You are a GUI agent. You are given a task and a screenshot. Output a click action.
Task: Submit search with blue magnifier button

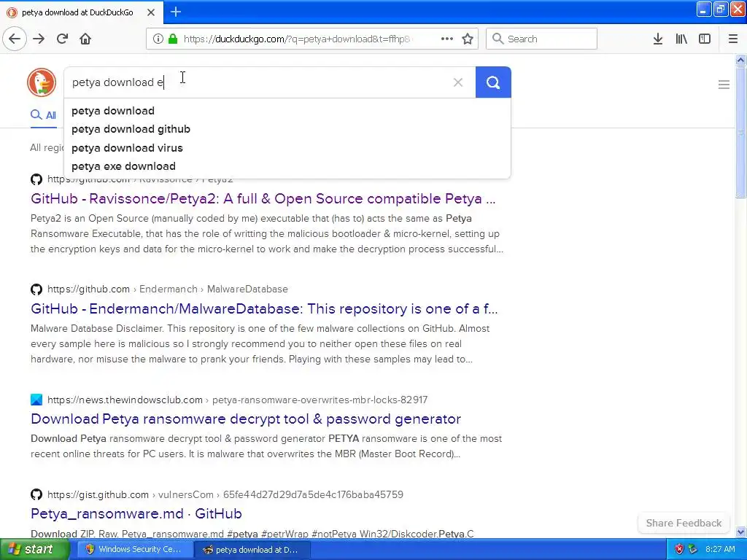click(x=493, y=82)
